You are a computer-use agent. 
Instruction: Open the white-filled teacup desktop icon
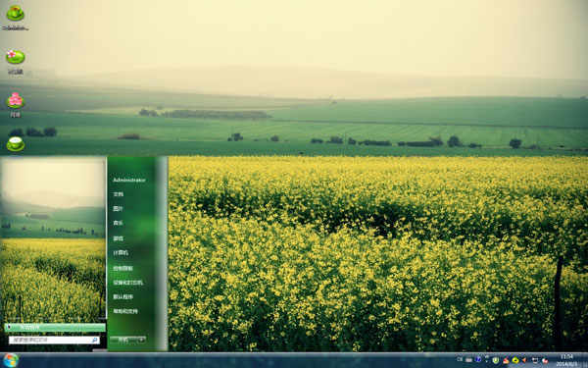(16, 143)
